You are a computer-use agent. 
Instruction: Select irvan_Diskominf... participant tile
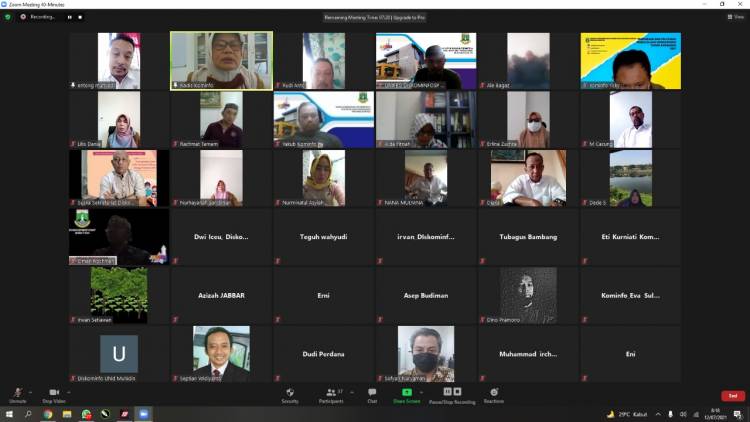point(426,237)
